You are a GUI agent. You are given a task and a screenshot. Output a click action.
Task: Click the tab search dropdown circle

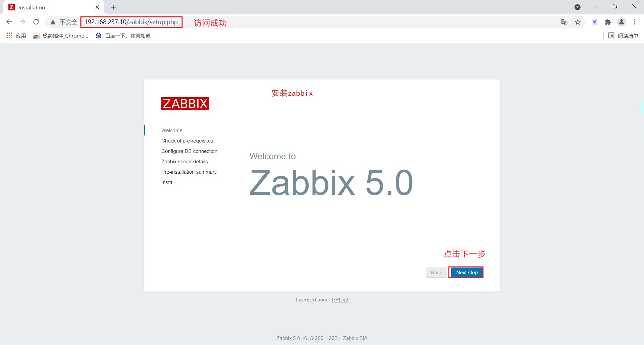[578, 7]
